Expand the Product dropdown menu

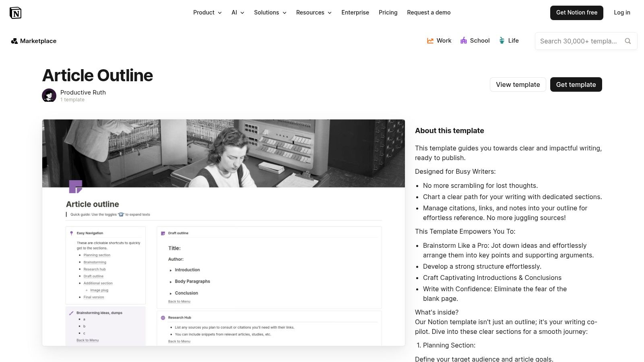pyautogui.click(x=207, y=12)
